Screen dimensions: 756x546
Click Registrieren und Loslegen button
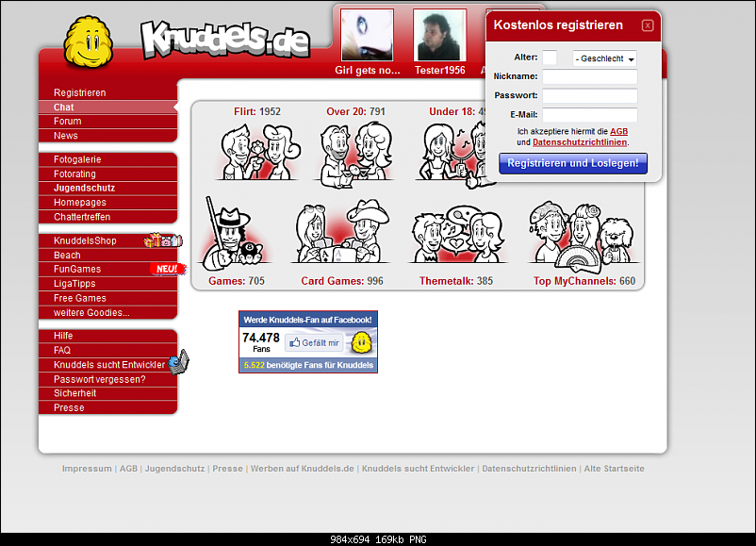click(x=573, y=163)
